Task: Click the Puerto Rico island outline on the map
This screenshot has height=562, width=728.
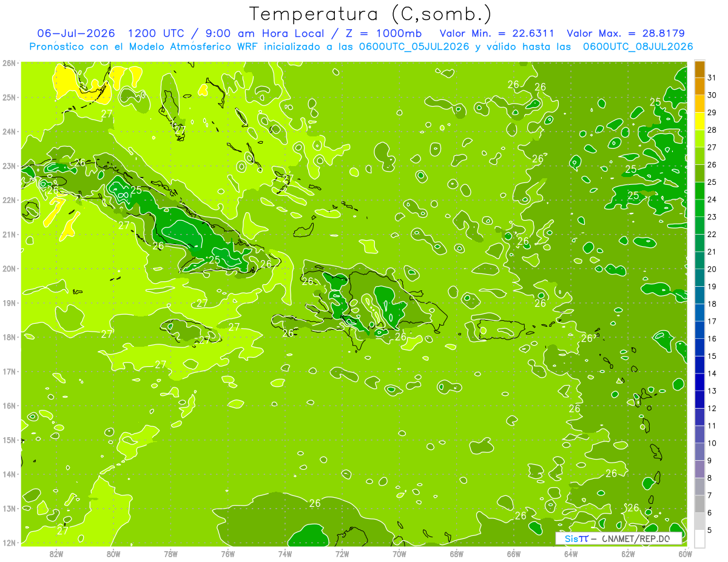Action: coord(500,330)
